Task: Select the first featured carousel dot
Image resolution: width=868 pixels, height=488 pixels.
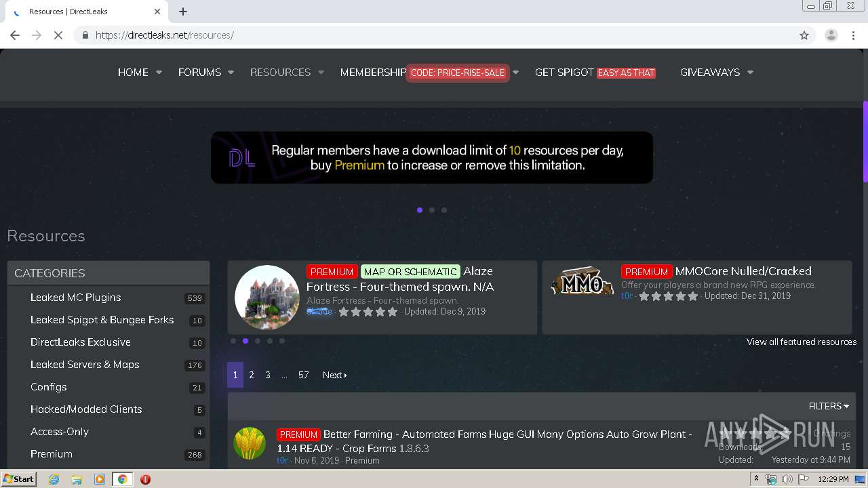Action: (x=233, y=341)
